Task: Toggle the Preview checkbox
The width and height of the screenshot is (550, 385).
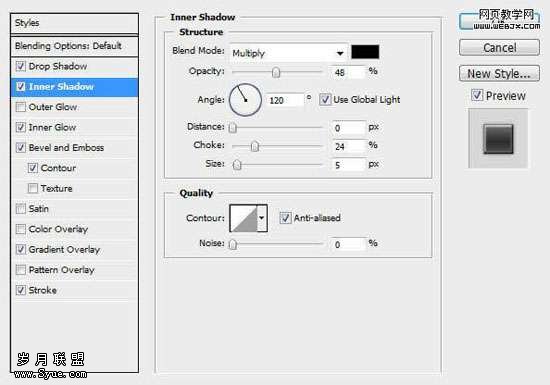Action: tap(477, 95)
